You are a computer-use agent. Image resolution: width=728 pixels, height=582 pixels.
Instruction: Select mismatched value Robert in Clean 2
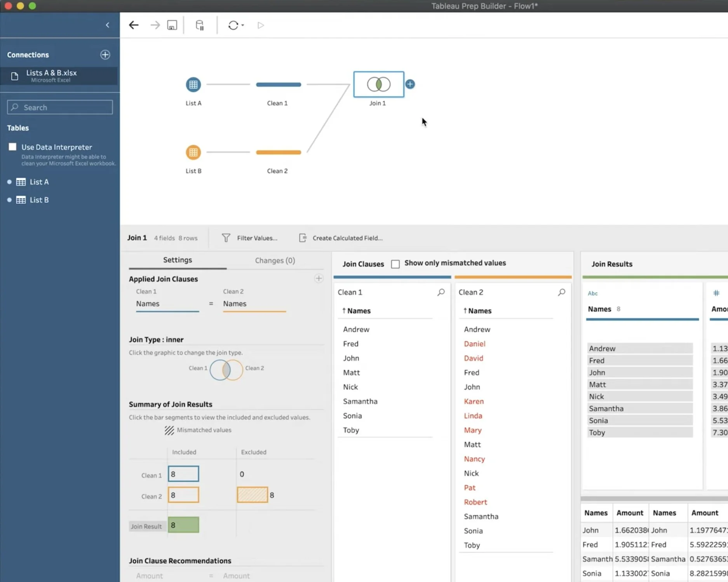pyautogui.click(x=475, y=502)
